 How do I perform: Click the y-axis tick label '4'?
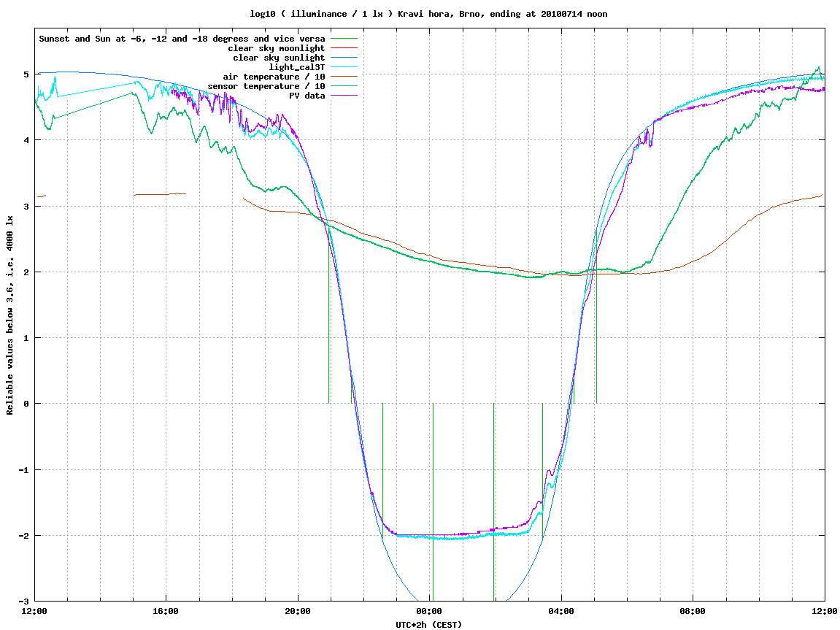[26, 140]
